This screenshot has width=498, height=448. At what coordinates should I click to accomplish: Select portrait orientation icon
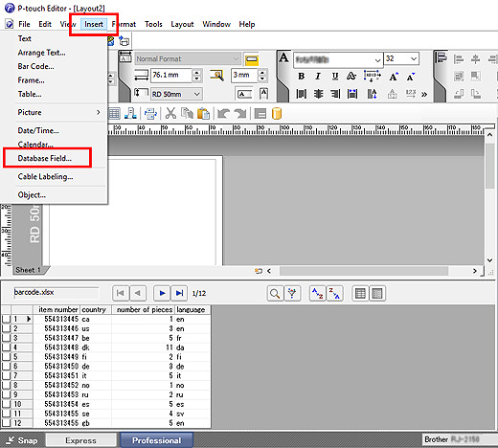[x=263, y=94]
